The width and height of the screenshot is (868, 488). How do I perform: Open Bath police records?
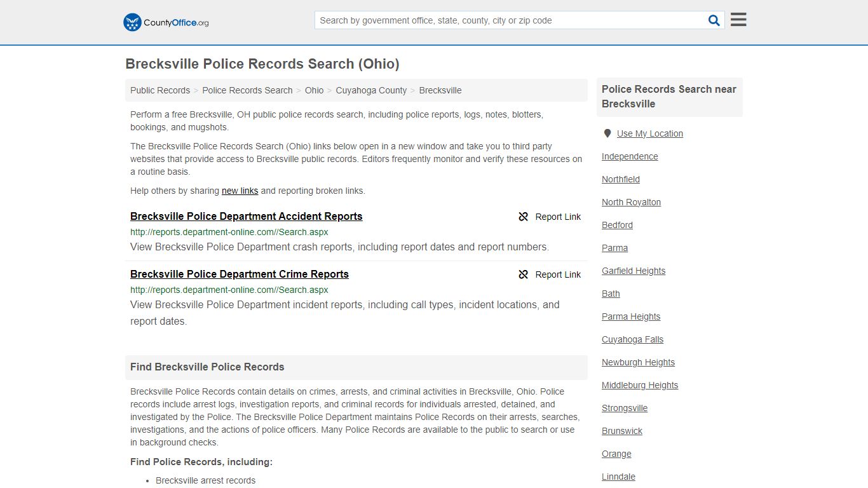(611, 294)
